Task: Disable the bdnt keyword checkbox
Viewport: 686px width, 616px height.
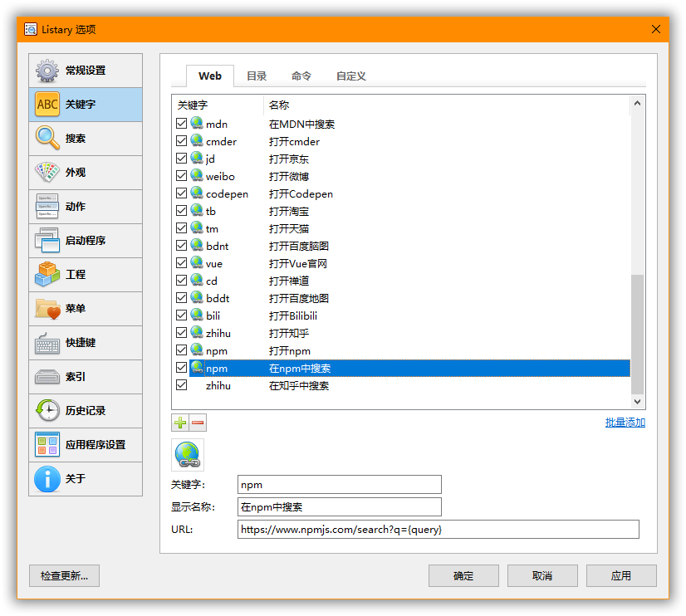Action: tap(182, 246)
